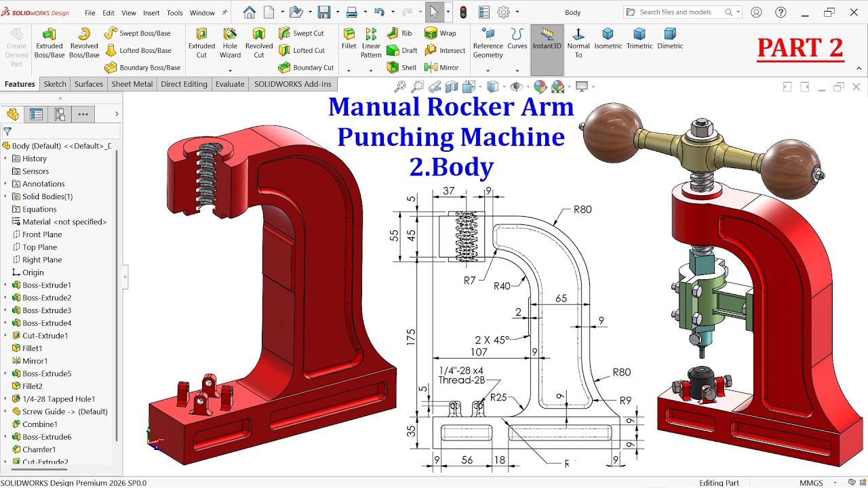Select the Wrap feature tool
The height and width of the screenshot is (488, 868).
440,33
